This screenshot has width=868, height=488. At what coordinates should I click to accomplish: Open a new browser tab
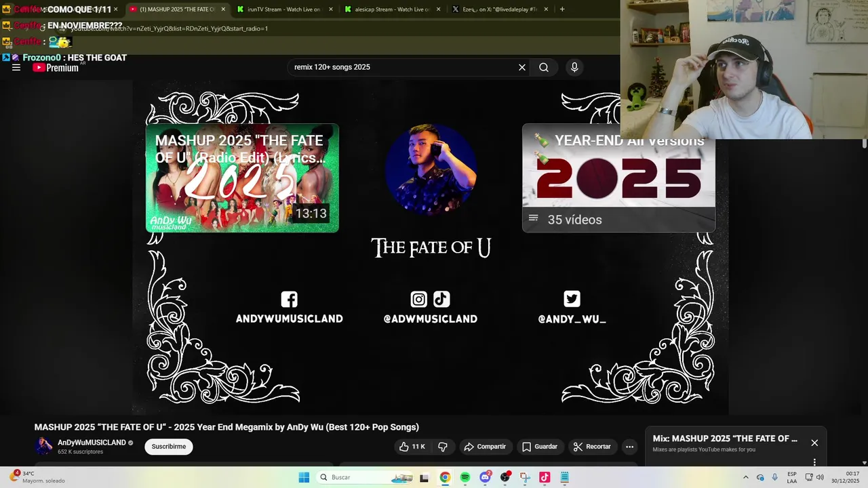point(562,9)
